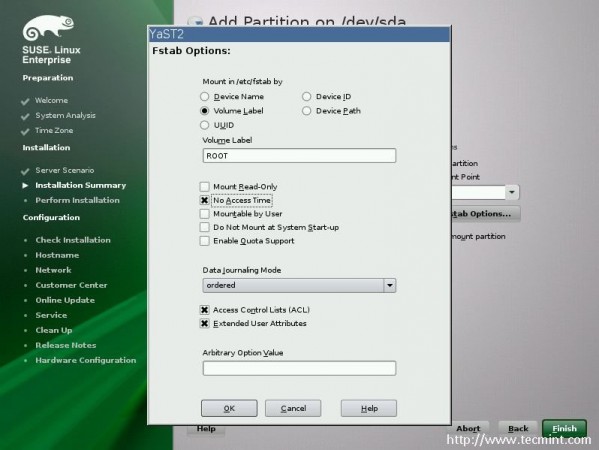Select Check Installation in the sidebar
Viewport: 599px width, 450px height.
73,240
